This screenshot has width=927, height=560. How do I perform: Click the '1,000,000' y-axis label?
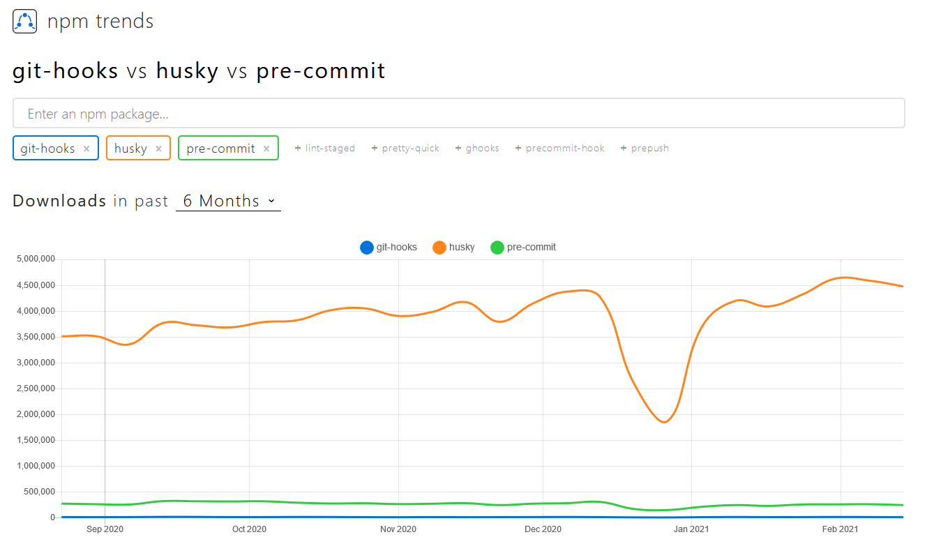[36, 466]
